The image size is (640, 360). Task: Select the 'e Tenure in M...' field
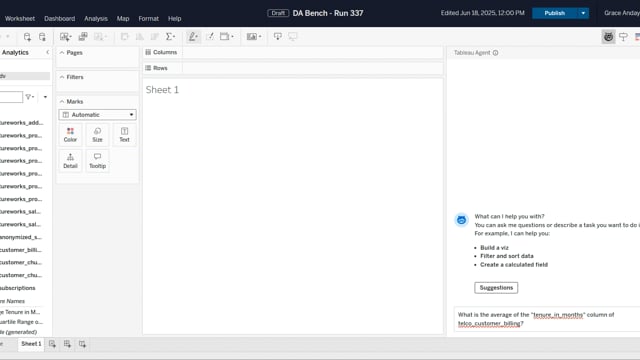click(20, 312)
